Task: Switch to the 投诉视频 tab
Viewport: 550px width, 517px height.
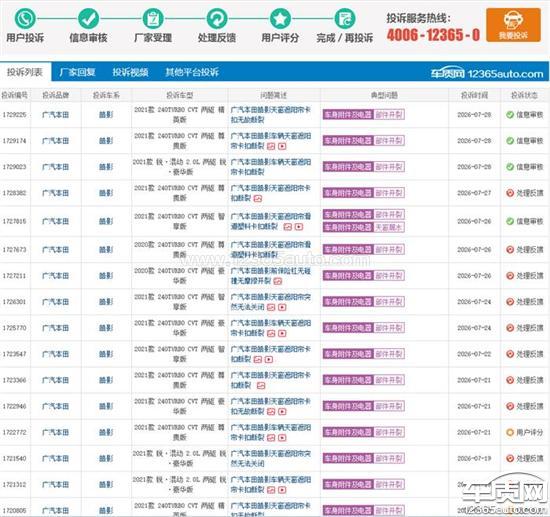Action: tap(130, 72)
